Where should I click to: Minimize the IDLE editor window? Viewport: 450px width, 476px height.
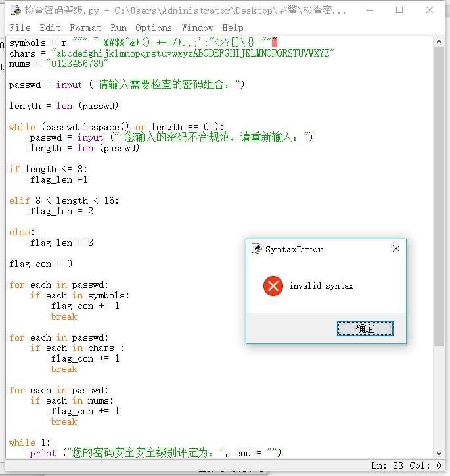coord(369,11)
